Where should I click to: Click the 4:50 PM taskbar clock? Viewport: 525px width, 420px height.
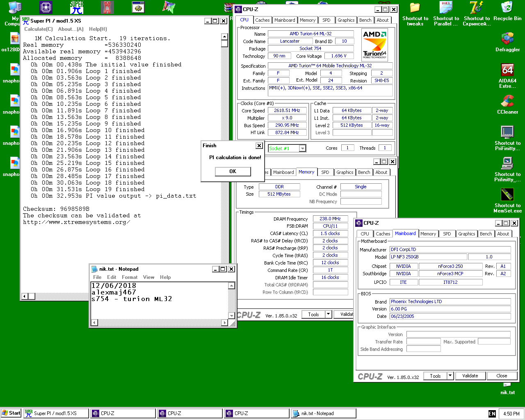point(511,414)
